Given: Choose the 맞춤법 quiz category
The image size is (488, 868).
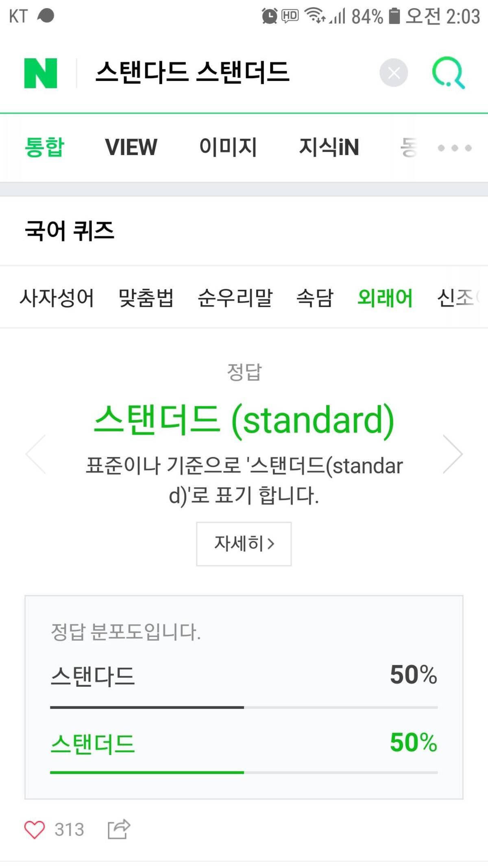Looking at the screenshot, I should [x=146, y=298].
